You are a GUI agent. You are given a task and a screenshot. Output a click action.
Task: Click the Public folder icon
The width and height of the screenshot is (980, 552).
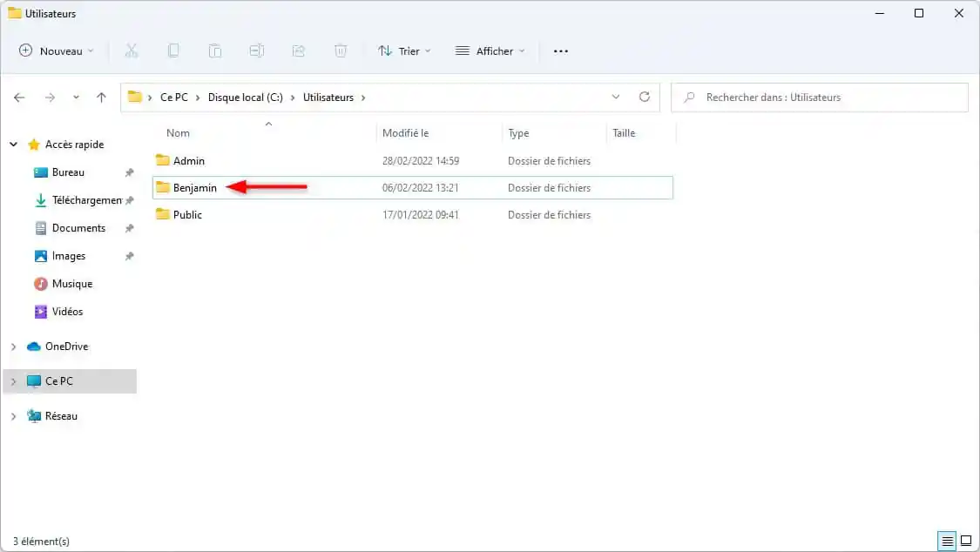click(x=163, y=214)
